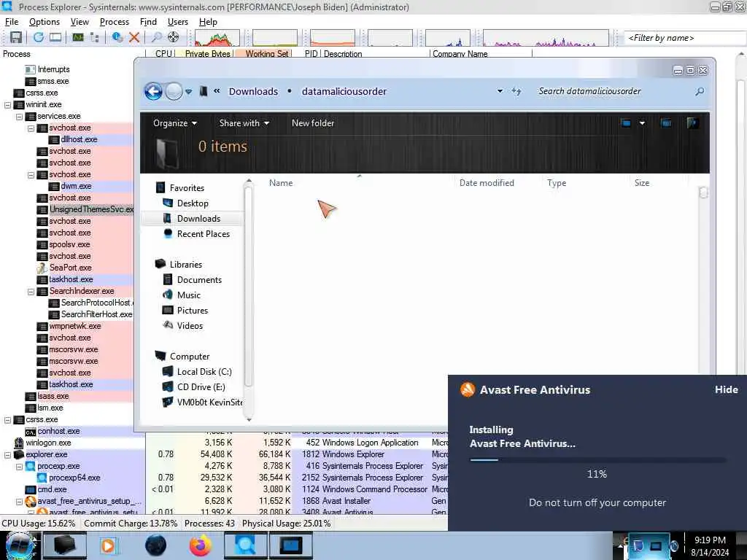Viewport: 747px width, 560px height.
Task: Open the Process menu
Action: (x=115, y=22)
